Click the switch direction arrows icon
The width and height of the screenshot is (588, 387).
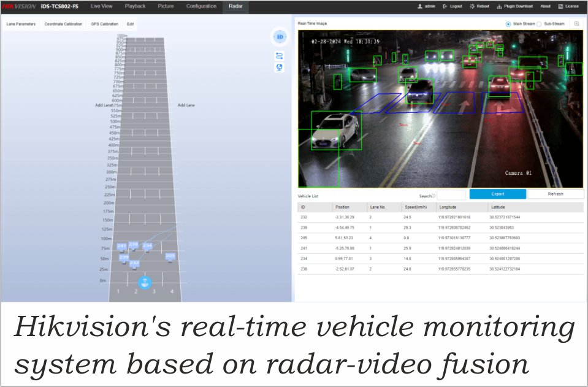point(280,55)
